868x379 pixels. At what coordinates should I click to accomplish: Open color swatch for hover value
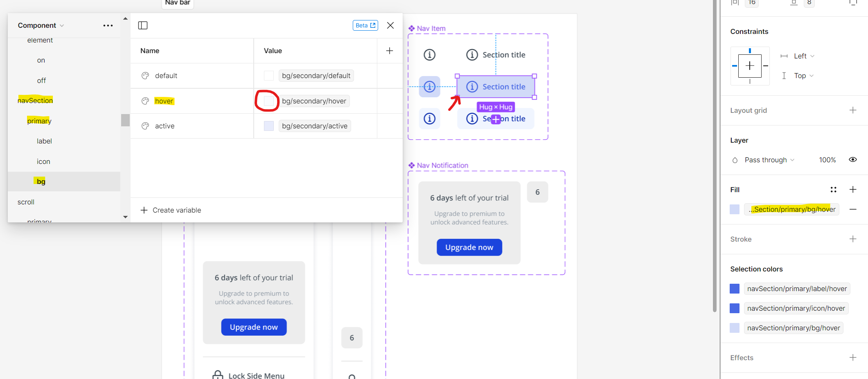click(269, 101)
